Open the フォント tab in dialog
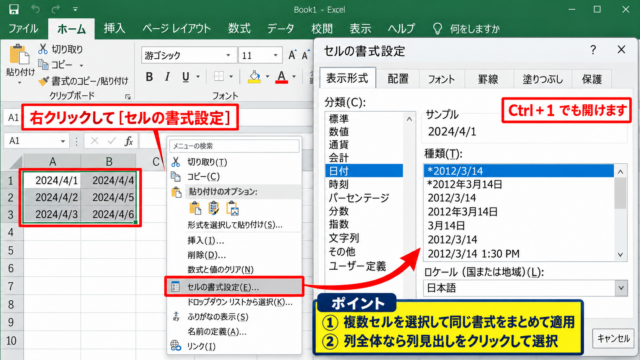The width and height of the screenshot is (640, 360). [x=441, y=79]
